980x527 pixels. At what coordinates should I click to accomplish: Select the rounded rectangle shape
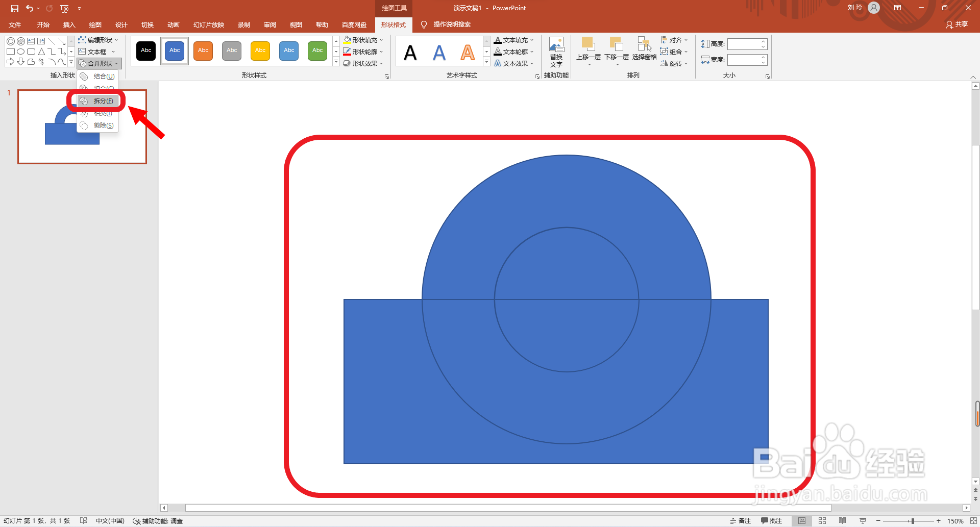(31, 52)
